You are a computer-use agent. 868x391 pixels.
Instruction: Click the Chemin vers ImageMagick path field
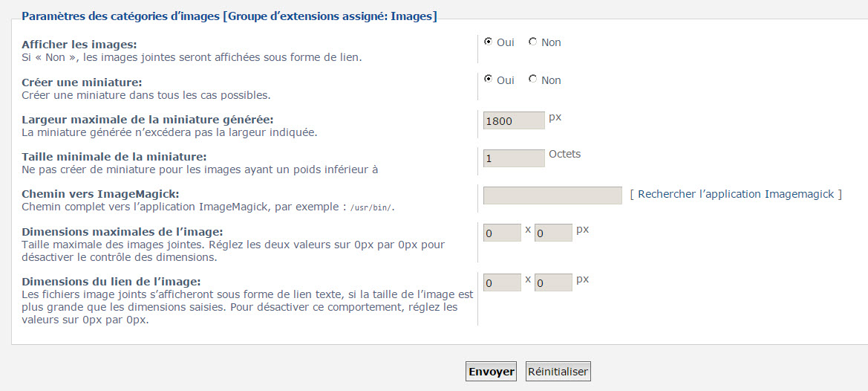(552, 195)
